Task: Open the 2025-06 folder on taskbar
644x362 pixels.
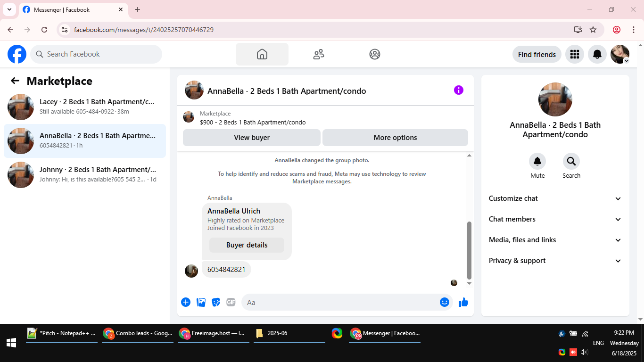Action: pyautogui.click(x=289, y=333)
